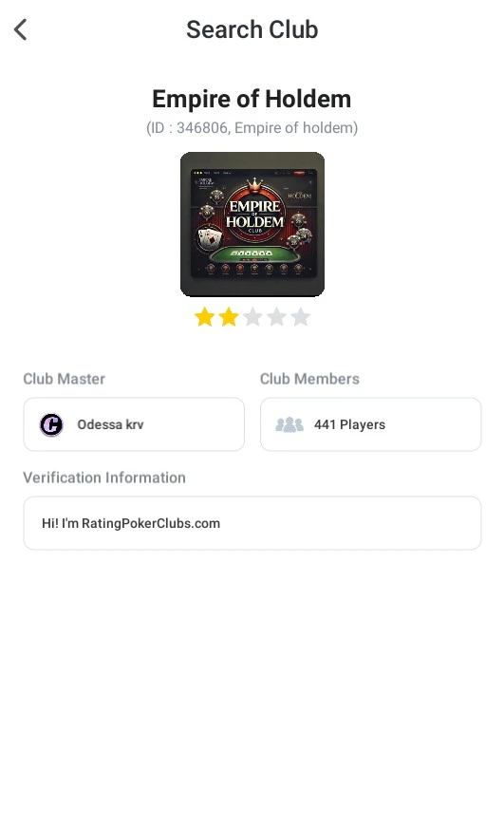Open the Odessa krv club master box
The height and width of the screenshot is (825, 504).
click(x=134, y=424)
